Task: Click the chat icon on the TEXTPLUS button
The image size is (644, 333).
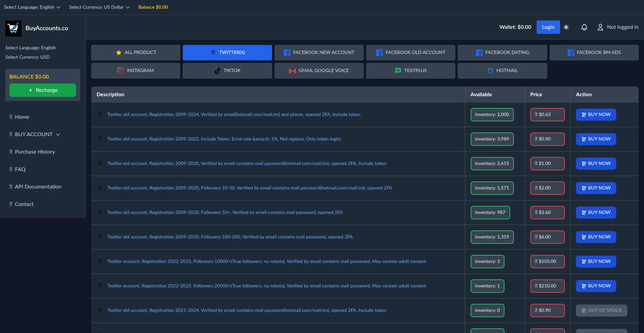Action: pos(398,70)
